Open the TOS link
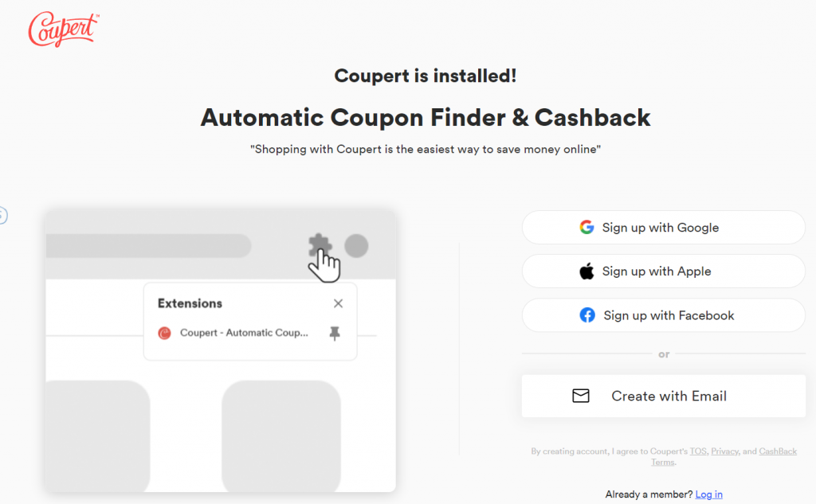 pos(698,451)
